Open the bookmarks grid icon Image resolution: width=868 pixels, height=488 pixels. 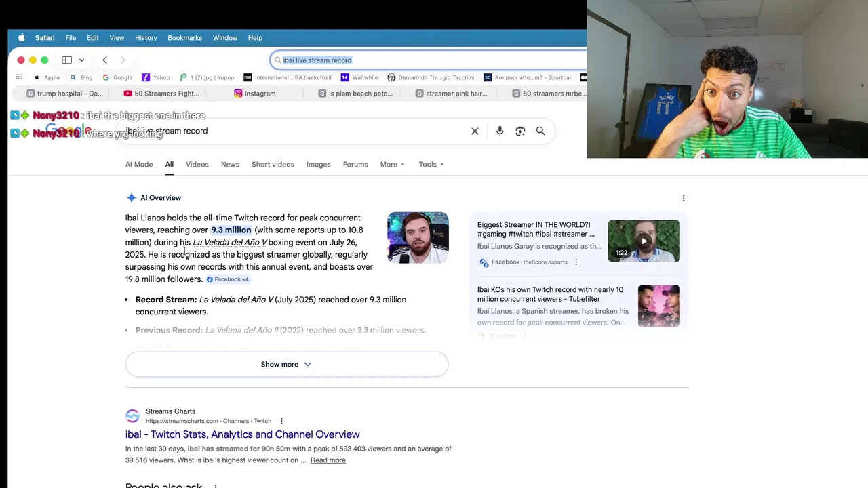(x=19, y=77)
